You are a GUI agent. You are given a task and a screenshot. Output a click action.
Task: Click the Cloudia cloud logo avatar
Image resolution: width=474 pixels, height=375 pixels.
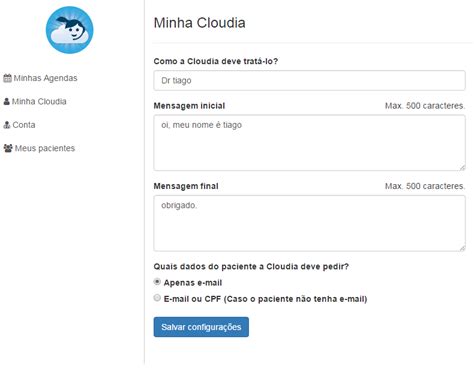[70, 30]
